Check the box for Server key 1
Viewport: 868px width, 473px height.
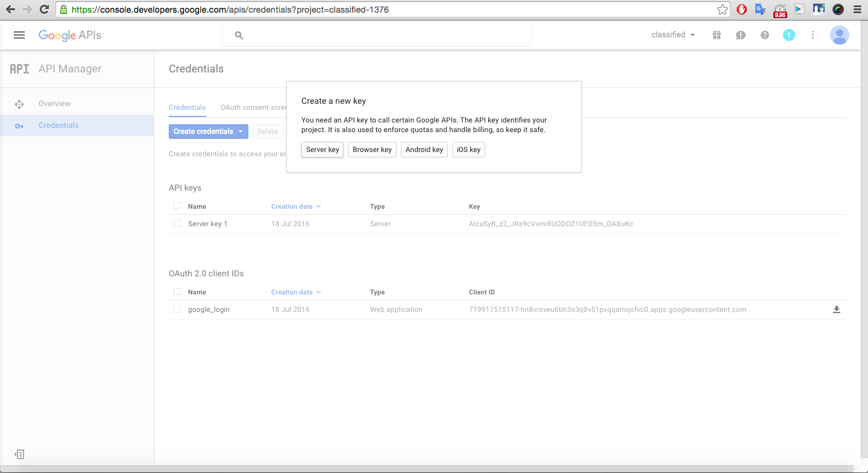(x=177, y=223)
